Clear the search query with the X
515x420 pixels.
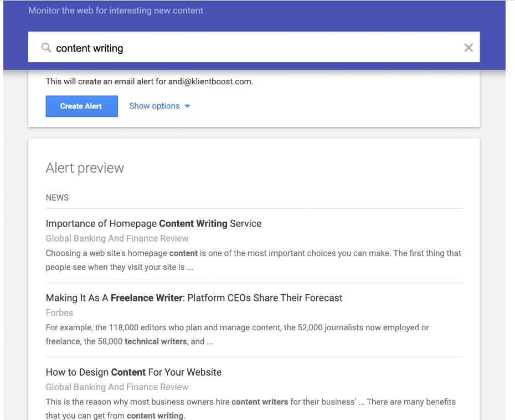tap(468, 48)
